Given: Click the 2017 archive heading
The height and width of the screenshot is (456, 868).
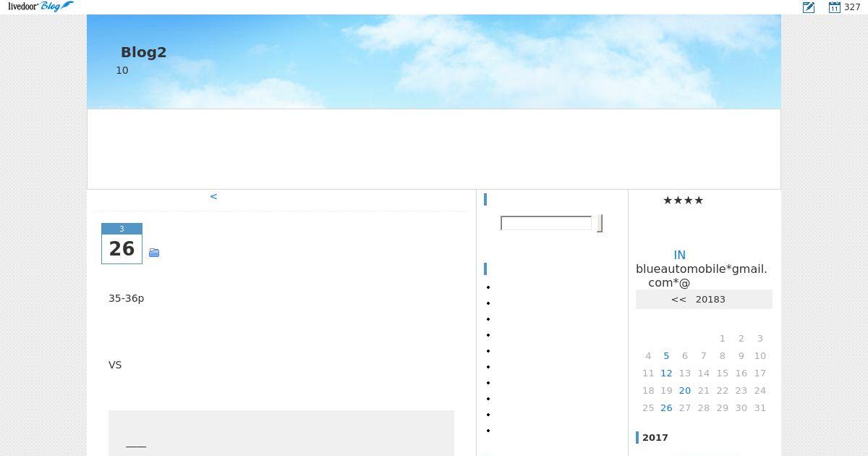Looking at the screenshot, I should click(655, 437).
